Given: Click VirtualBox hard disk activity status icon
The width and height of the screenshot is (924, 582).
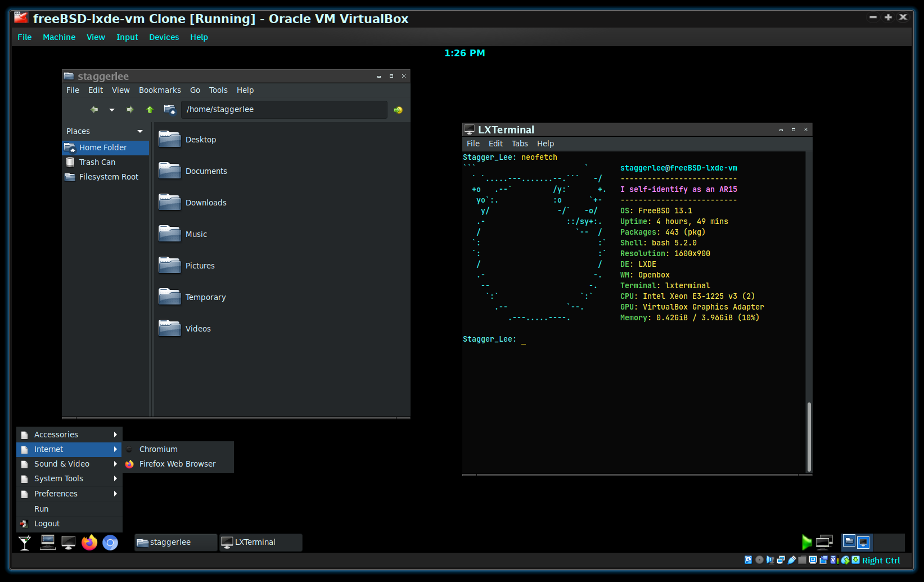Looking at the screenshot, I should pos(748,560).
